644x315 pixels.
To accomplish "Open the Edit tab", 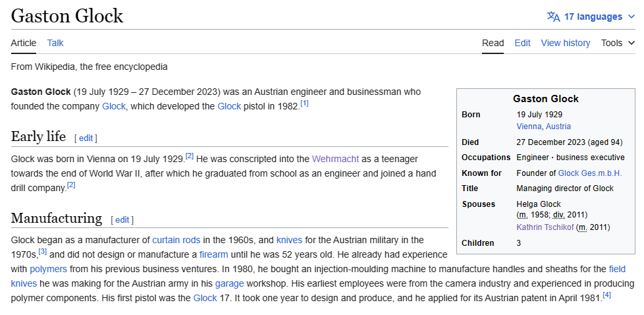I will click(x=522, y=43).
